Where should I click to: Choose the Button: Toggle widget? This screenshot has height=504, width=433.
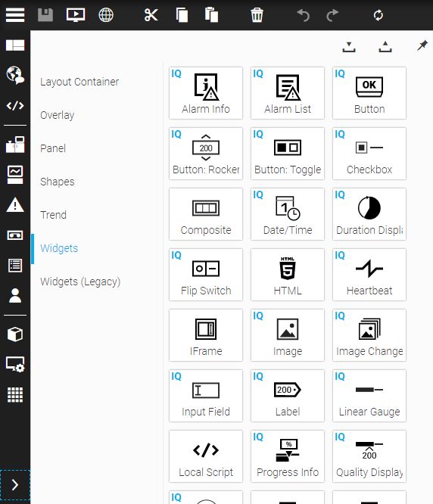(x=288, y=154)
